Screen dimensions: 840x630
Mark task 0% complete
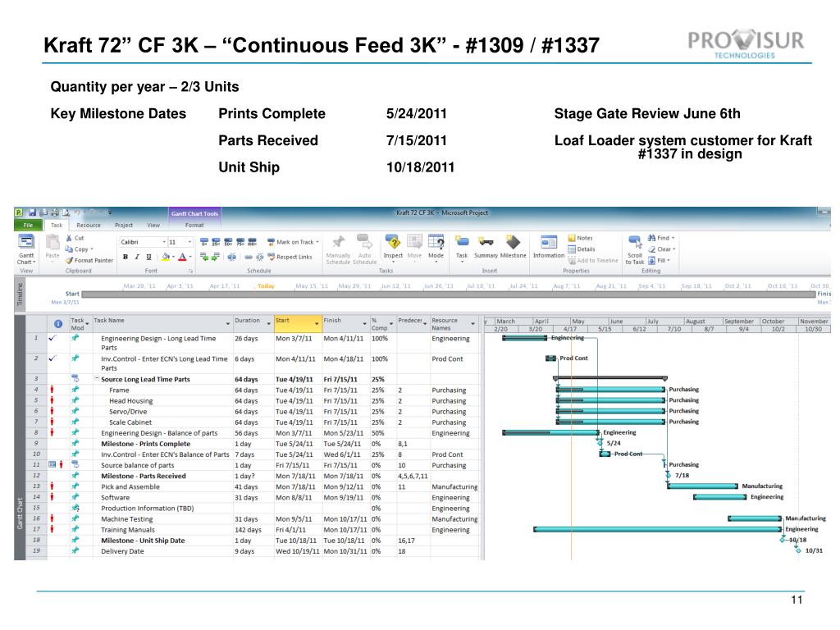(204, 242)
